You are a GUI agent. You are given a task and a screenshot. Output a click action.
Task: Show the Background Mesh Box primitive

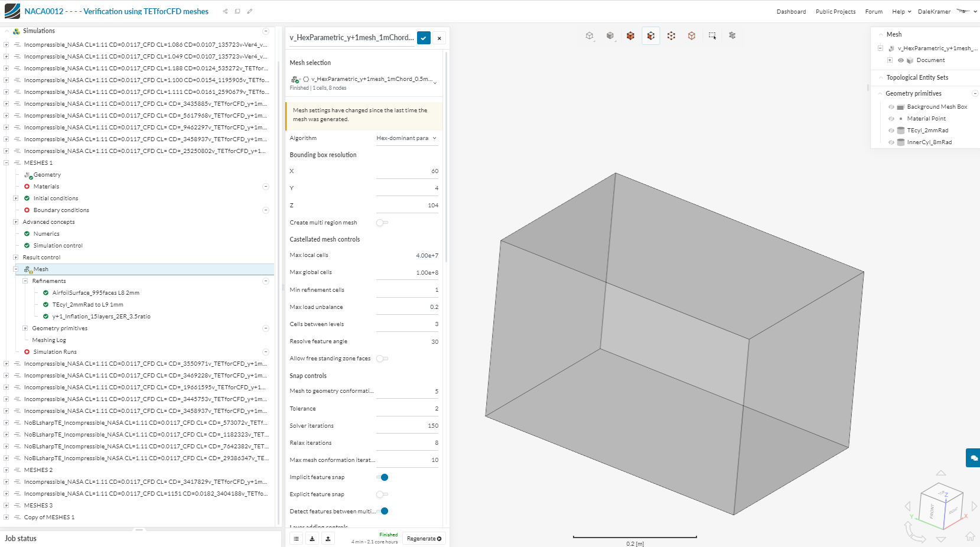tap(891, 107)
